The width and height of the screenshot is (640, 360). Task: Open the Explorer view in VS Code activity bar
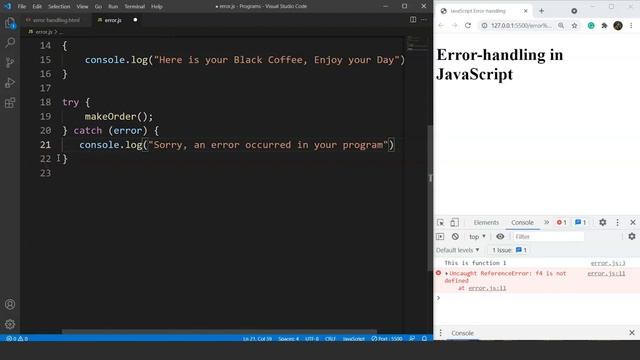click(10, 23)
